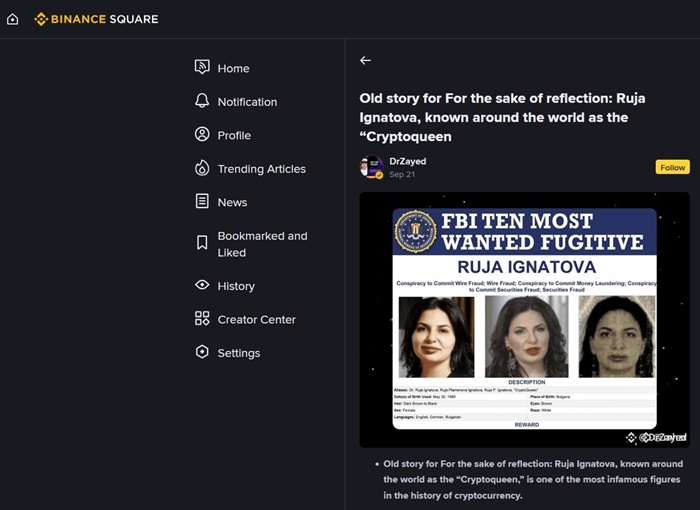Click the home icon in top bar
This screenshot has height=510, width=700.
pos(12,19)
